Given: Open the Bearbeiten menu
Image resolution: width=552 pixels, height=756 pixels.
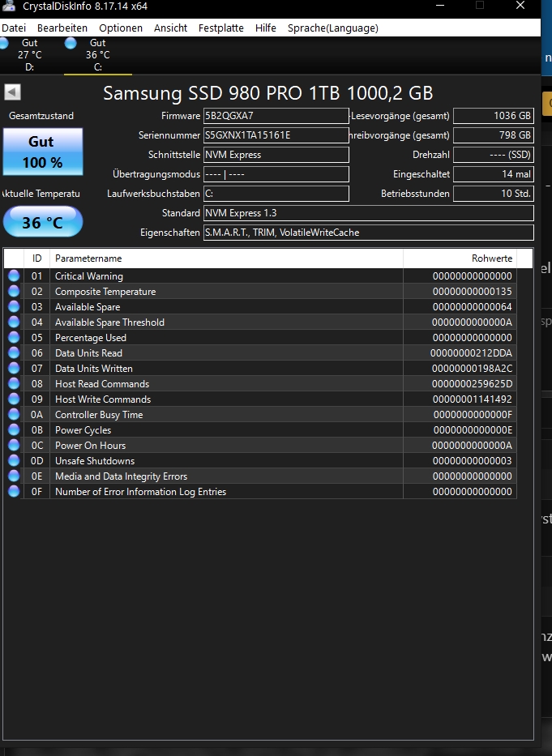Looking at the screenshot, I should point(62,28).
